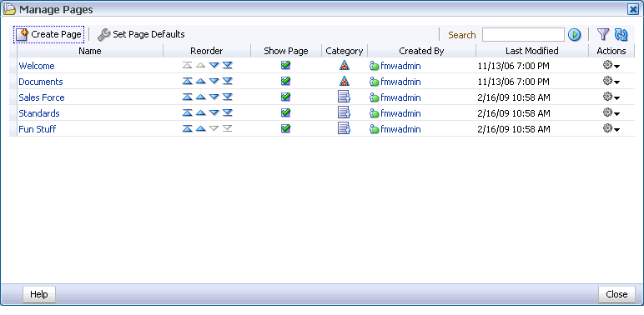Move Standards page down one position

214,112
